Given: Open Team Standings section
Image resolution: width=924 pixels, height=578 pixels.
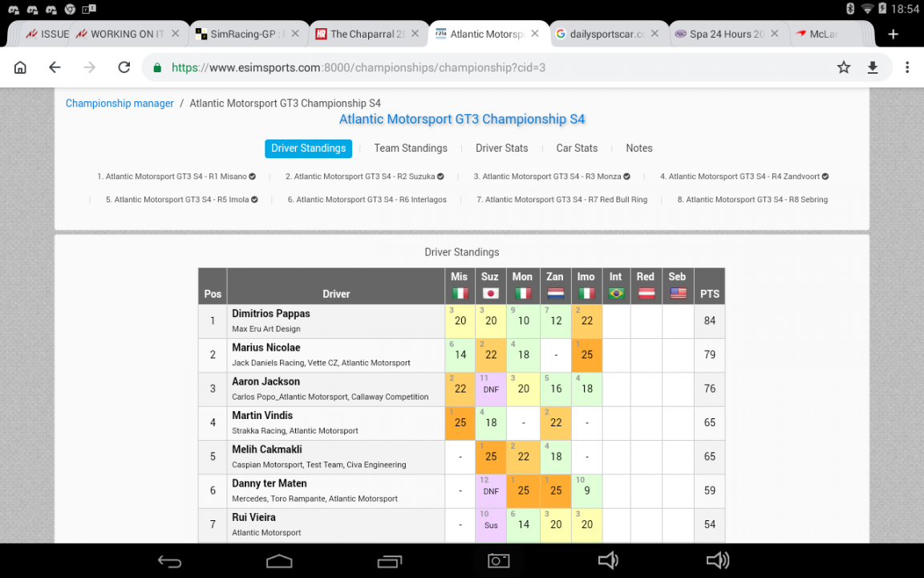Looking at the screenshot, I should coord(411,148).
